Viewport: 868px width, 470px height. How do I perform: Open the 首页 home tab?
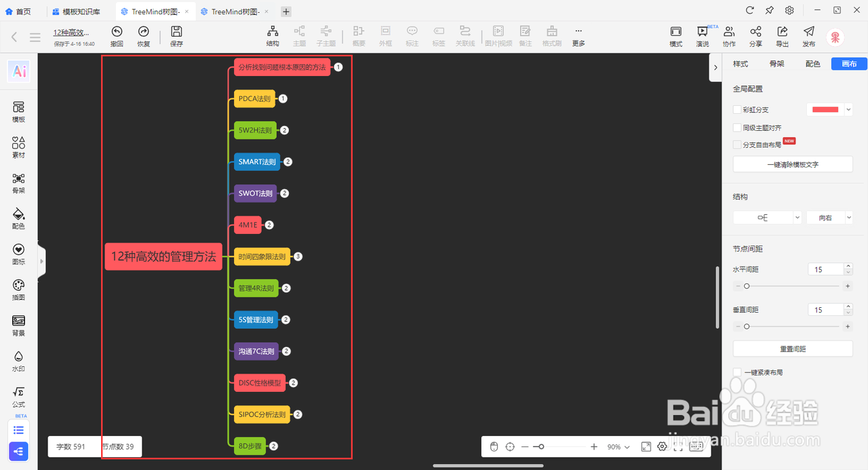pos(18,12)
